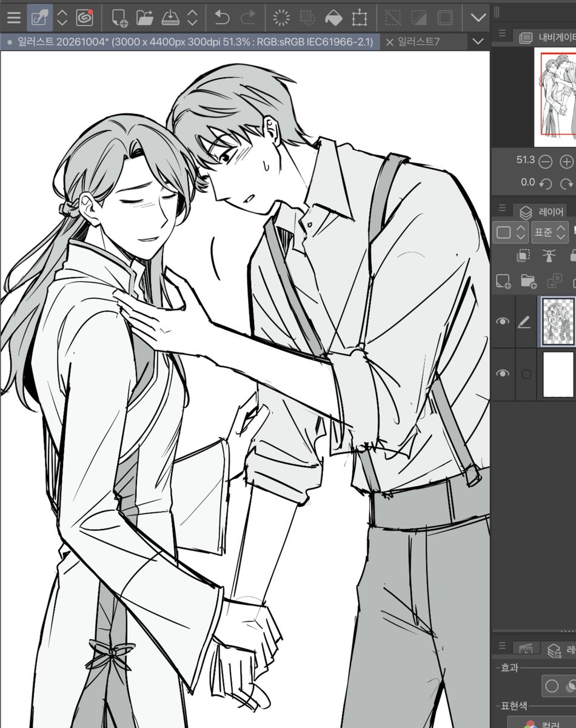Redo the undone action

point(247,18)
